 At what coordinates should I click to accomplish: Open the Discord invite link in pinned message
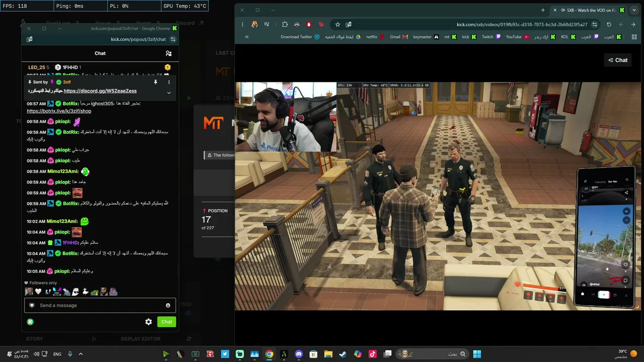point(100,91)
